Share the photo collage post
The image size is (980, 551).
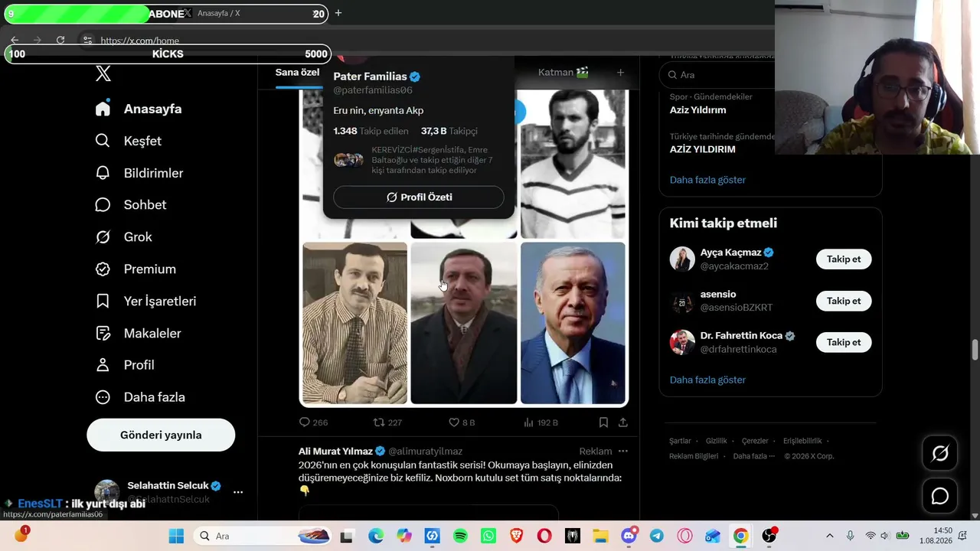point(623,422)
